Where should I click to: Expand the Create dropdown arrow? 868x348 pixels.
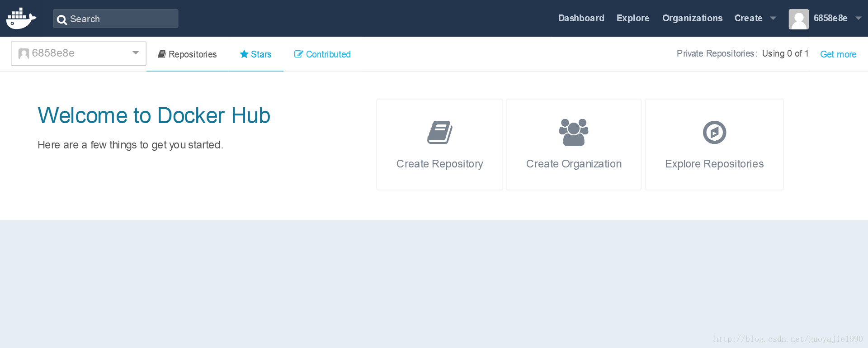tap(773, 19)
